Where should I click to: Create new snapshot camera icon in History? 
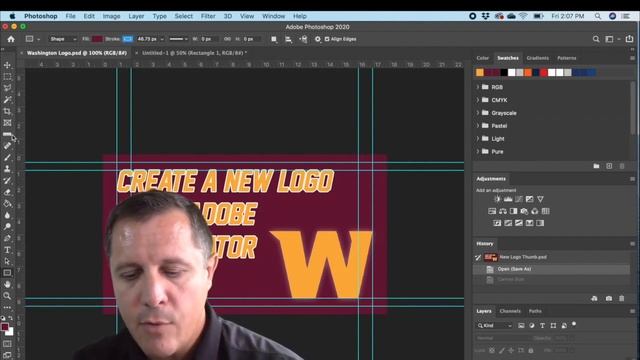[609, 298]
